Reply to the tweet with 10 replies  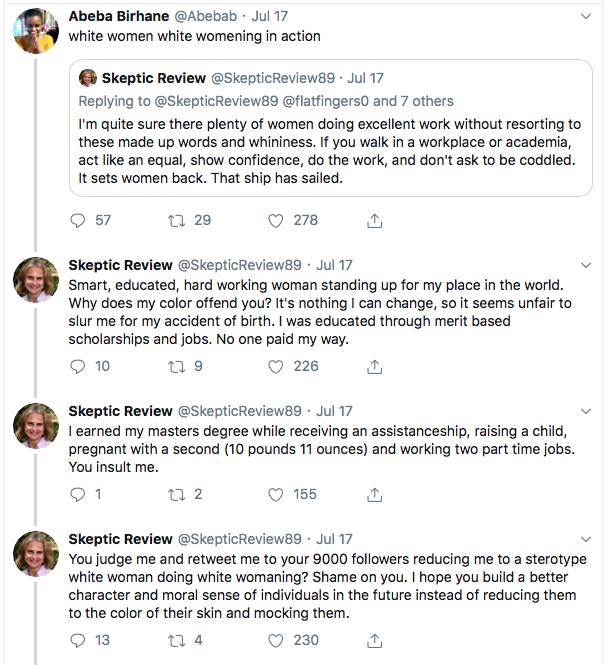[x=79, y=367]
